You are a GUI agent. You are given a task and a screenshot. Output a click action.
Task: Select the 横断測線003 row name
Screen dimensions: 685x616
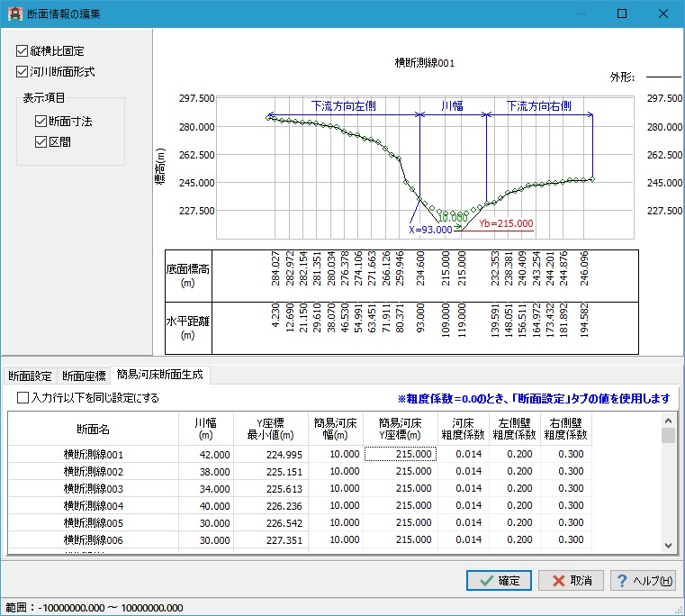[x=94, y=489]
